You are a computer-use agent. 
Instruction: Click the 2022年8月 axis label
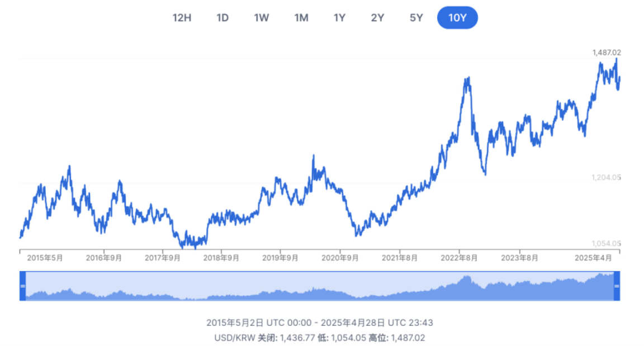459,258
